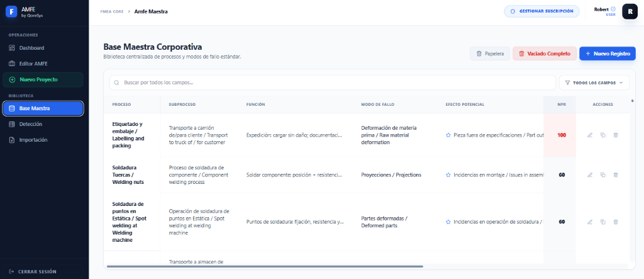Click NPR value 60 in Soldadura Tuercas row
The height and width of the screenshot is (279, 644).
562,175
